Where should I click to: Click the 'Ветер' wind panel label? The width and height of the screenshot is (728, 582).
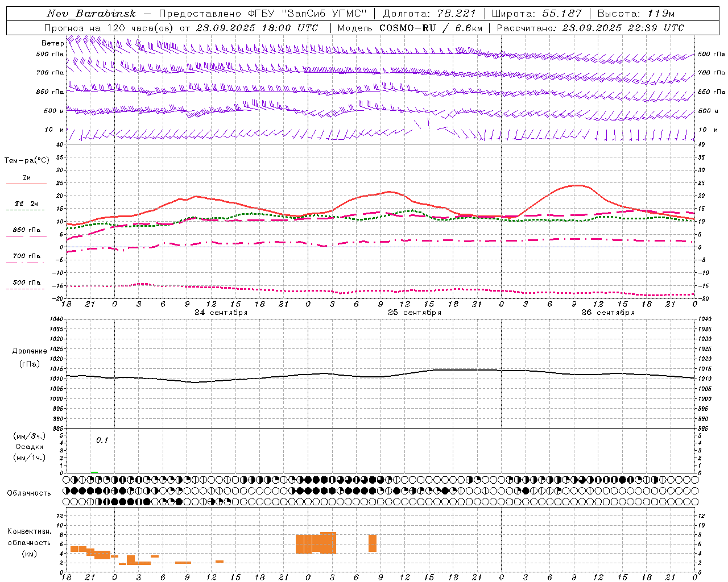(52, 43)
